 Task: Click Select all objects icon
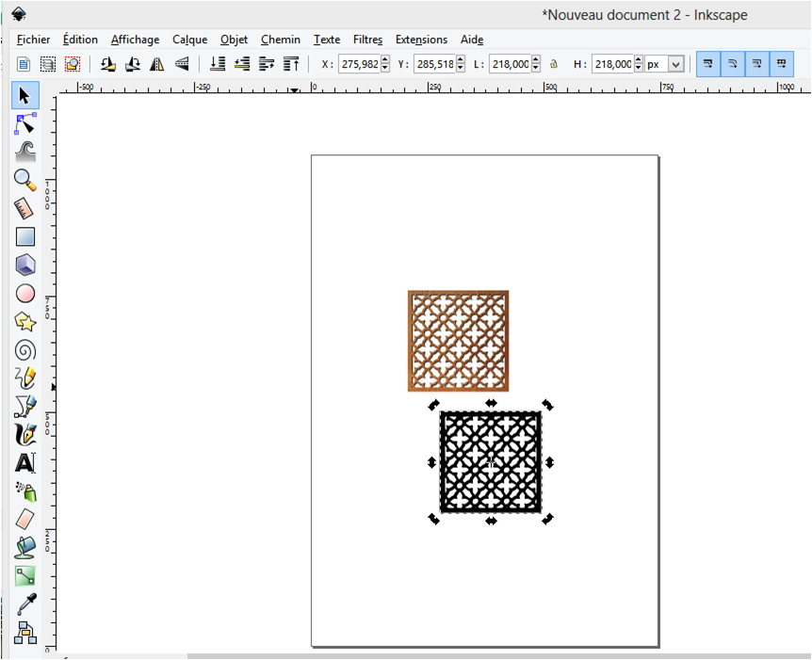tap(24, 64)
